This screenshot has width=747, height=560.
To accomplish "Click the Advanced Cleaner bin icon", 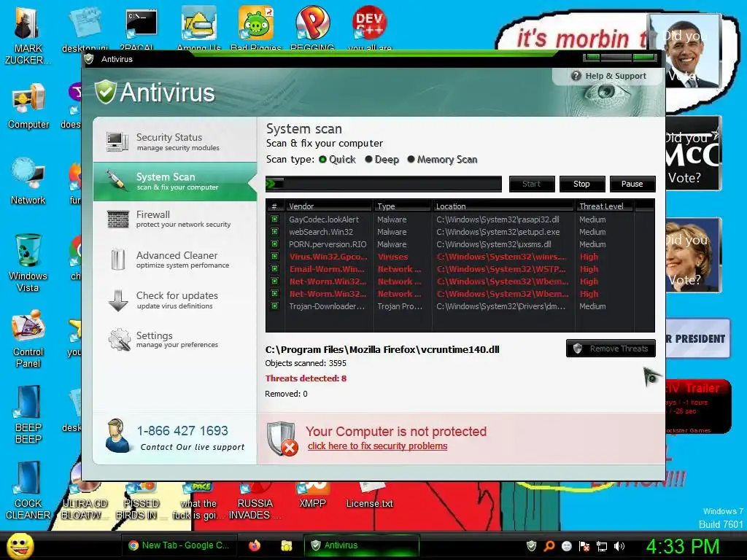I will [117, 260].
